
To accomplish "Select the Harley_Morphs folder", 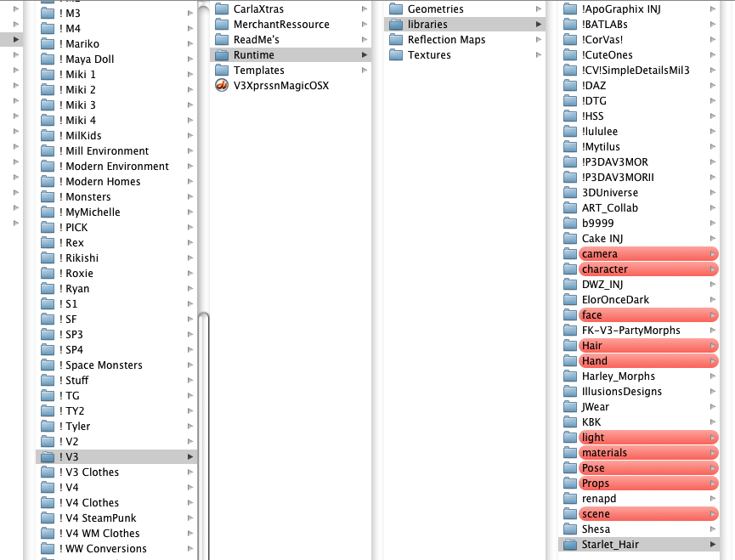I will pyautogui.click(x=639, y=376).
